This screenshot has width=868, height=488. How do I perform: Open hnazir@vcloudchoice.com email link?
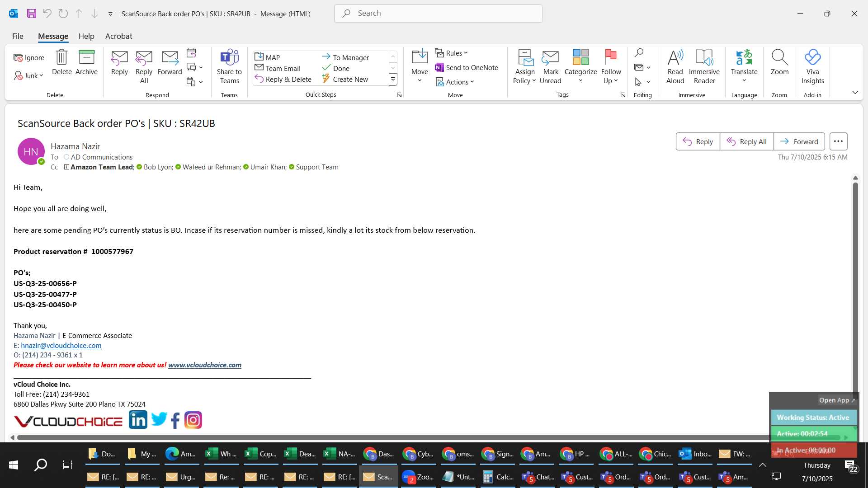point(61,346)
